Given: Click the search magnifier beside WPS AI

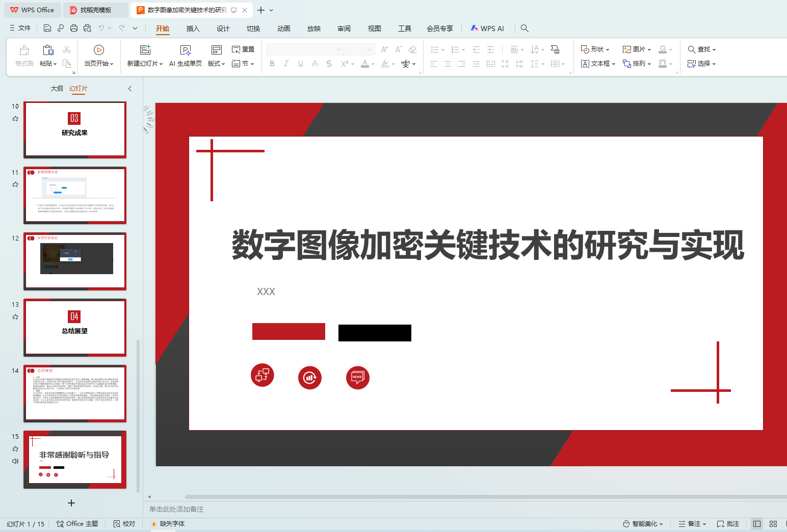Looking at the screenshot, I should click(524, 29).
